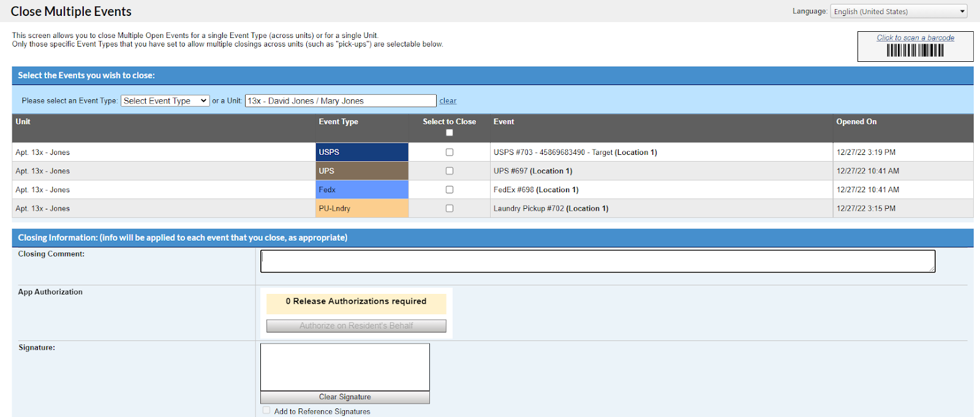Click the 'Close Multiple Events' page title
This screenshot has height=417, width=980.
[71, 12]
